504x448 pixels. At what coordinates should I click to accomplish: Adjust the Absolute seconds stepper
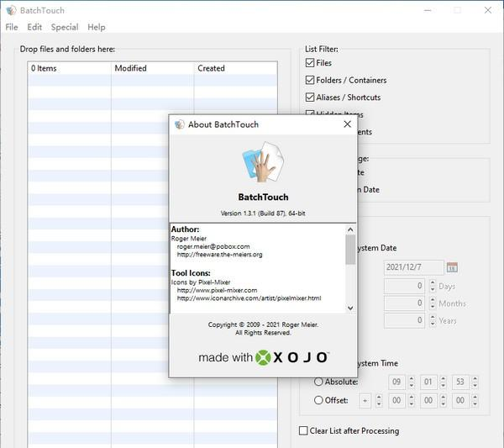pyautogui.click(x=475, y=382)
